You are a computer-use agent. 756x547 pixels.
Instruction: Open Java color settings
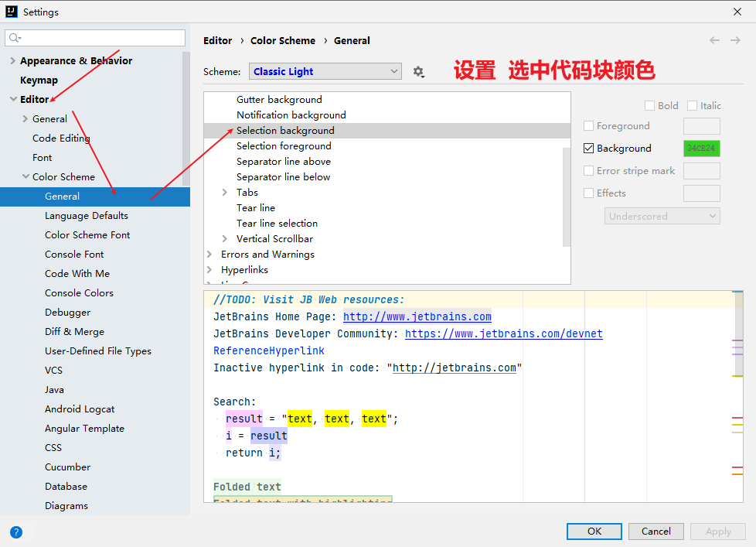pos(54,389)
